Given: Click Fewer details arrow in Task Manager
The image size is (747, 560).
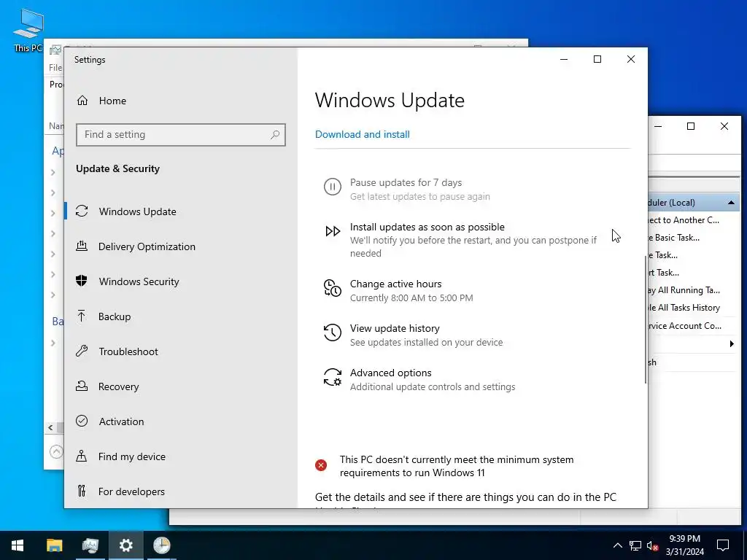Looking at the screenshot, I should pos(56,451).
